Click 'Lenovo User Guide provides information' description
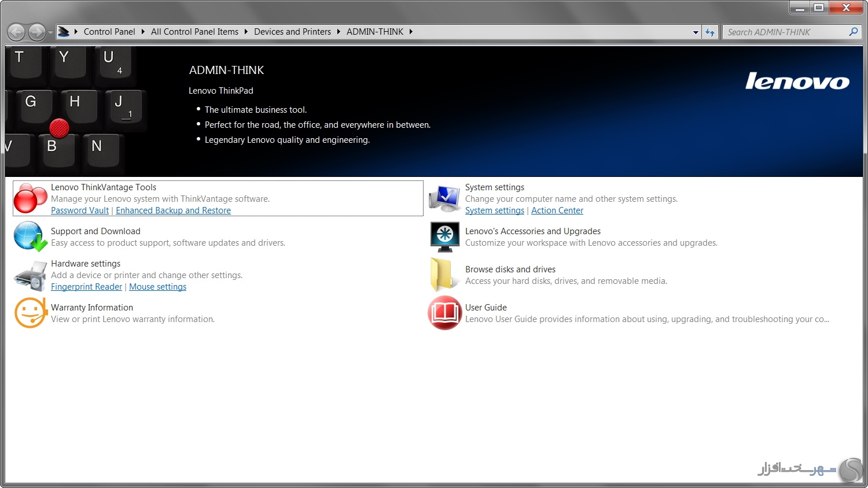Viewport: 868px width, 488px height. 647,319
